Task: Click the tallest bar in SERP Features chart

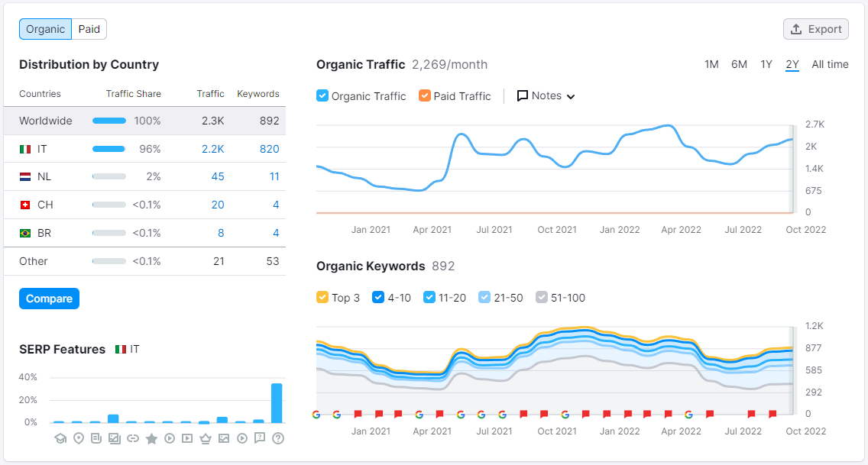Action: click(277, 403)
